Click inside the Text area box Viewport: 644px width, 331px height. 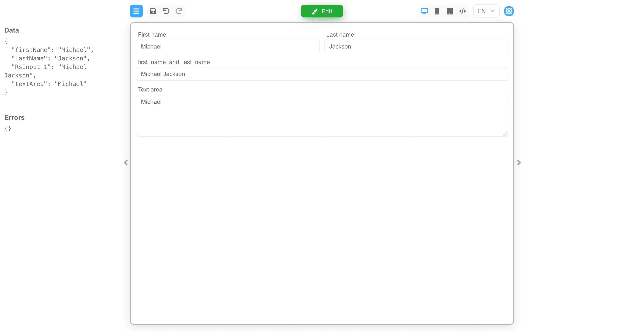tap(322, 116)
